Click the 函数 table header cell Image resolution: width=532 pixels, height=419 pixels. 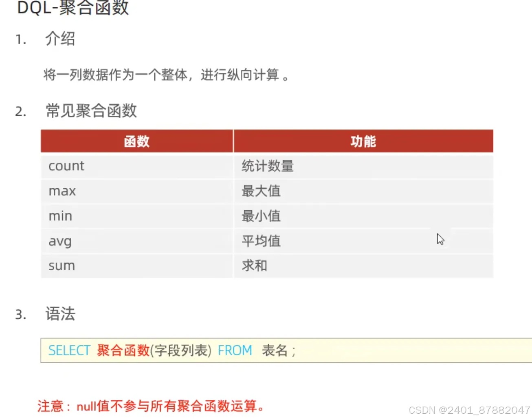point(136,141)
